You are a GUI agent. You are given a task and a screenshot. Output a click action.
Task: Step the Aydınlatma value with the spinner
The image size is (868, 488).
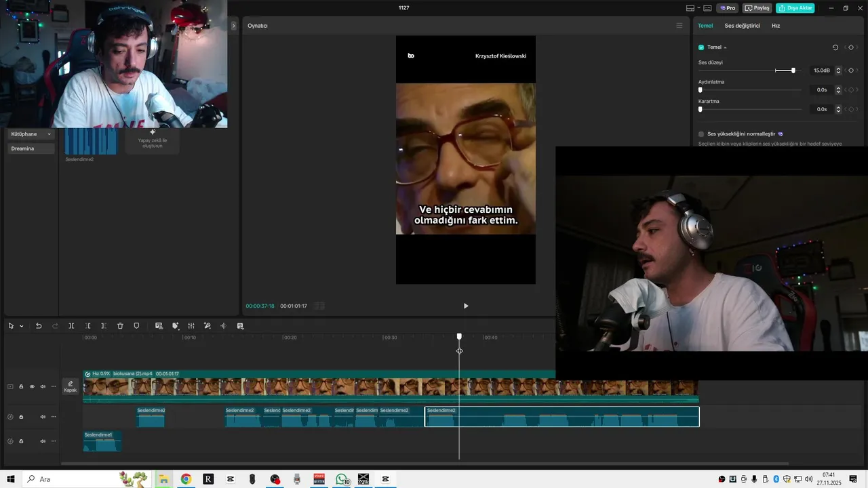838,89
